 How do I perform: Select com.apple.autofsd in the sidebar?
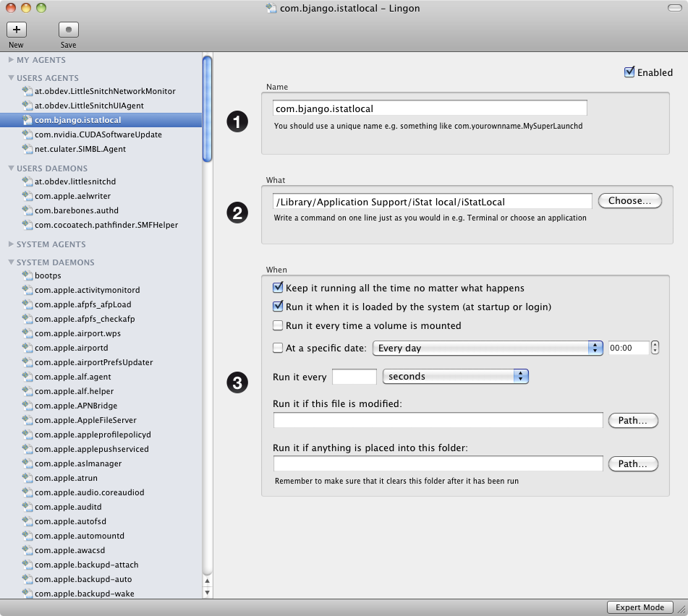(101, 521)
